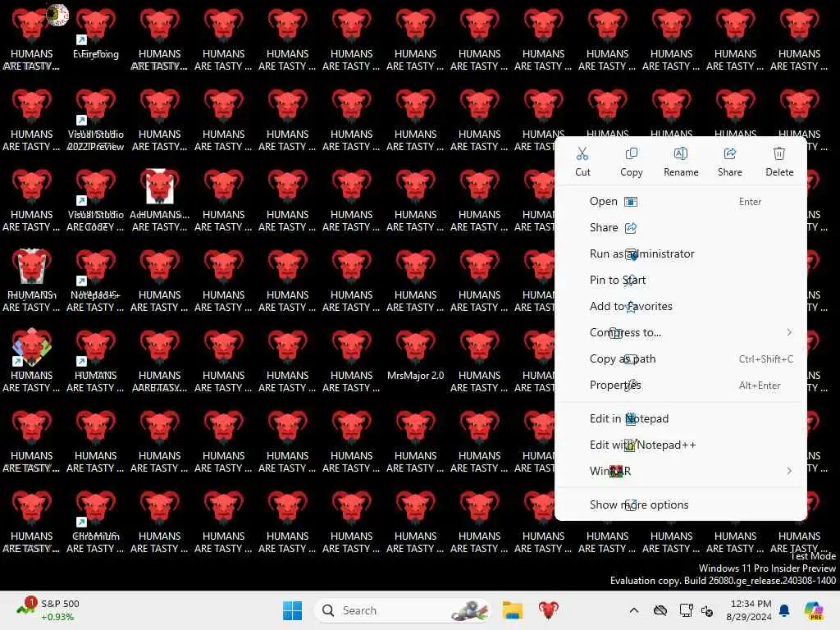840x630 pixels.
Task: Click the muted volume tray icon
Action: pos(707,610)
